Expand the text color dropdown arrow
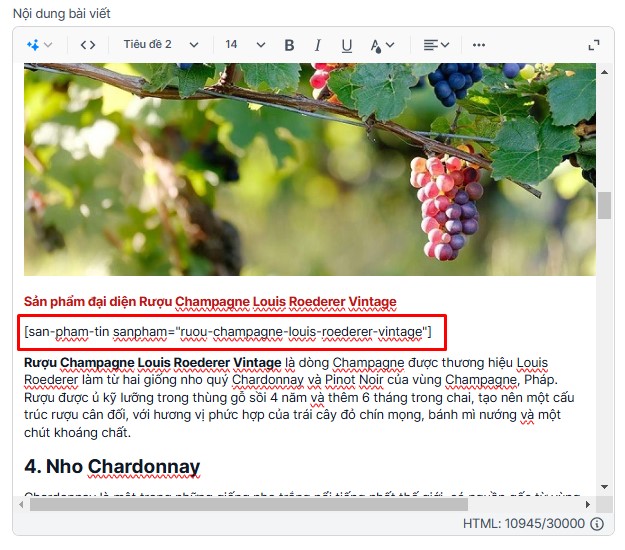This screenshot has width=625, height=550. [x=390, y=45]
